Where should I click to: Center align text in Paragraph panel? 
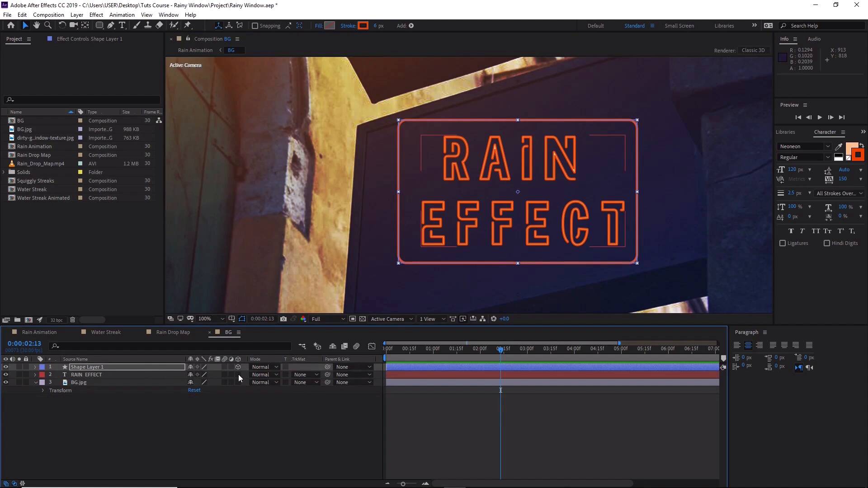click(x=748, y=345)
